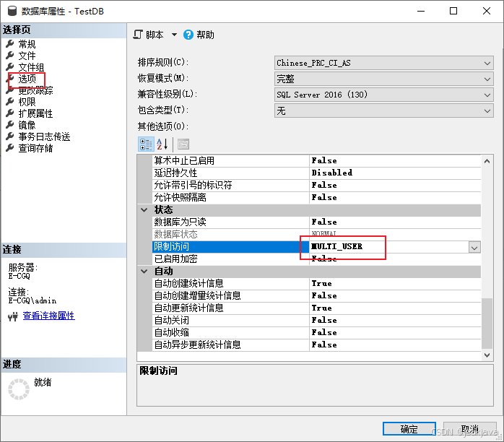The height and width of the screenshot is (442, 504).
Task: Click the 脚本 button label
Action: pos(155,35)
